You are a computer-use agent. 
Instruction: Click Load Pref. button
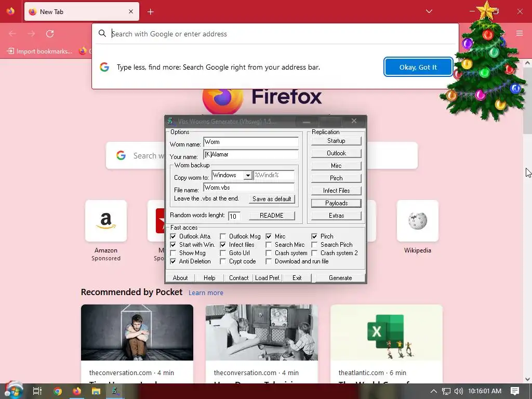click(268, 278)
